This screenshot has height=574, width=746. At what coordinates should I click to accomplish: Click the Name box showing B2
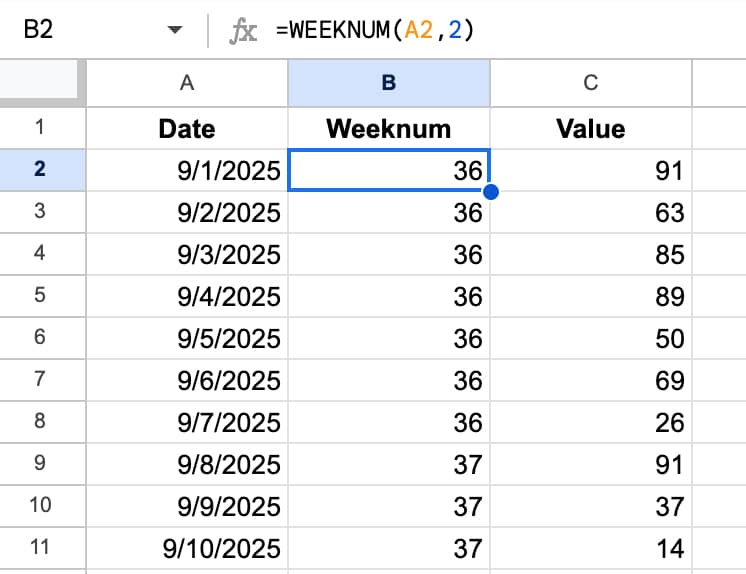[60, 31]
